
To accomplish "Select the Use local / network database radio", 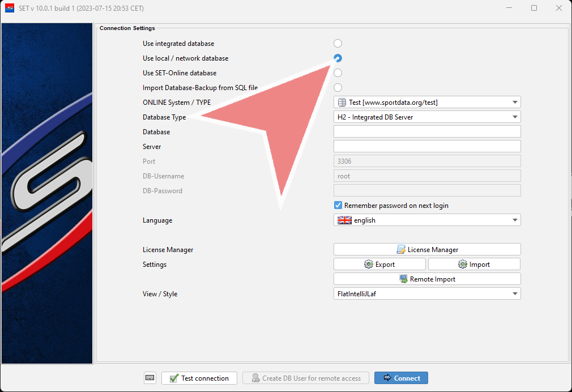I will click(338, 58).
